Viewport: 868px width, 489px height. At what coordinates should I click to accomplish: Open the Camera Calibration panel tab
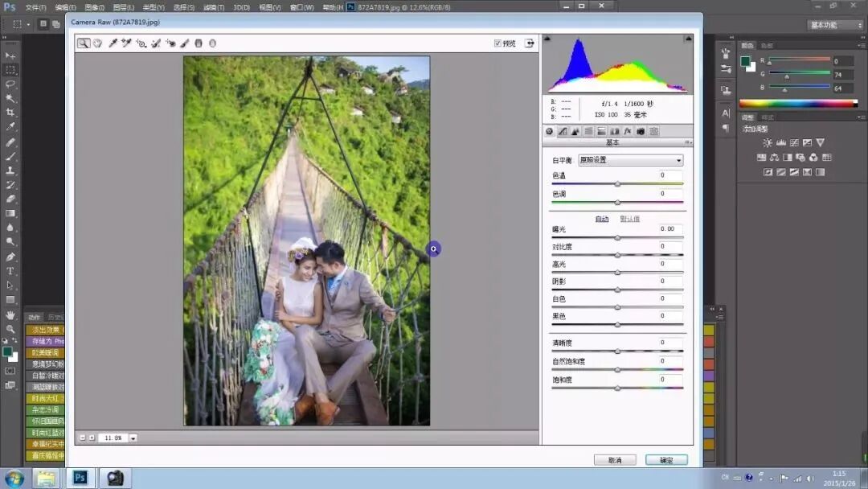641,131
